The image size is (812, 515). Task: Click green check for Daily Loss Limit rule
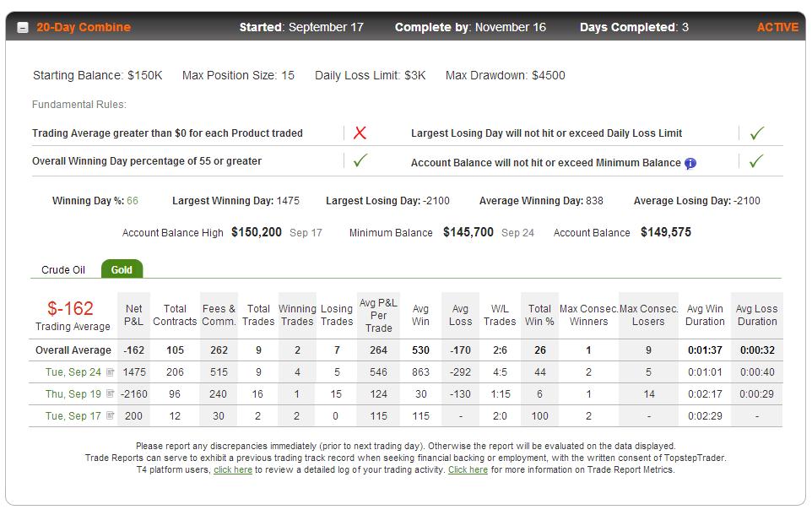coord(756,133)
